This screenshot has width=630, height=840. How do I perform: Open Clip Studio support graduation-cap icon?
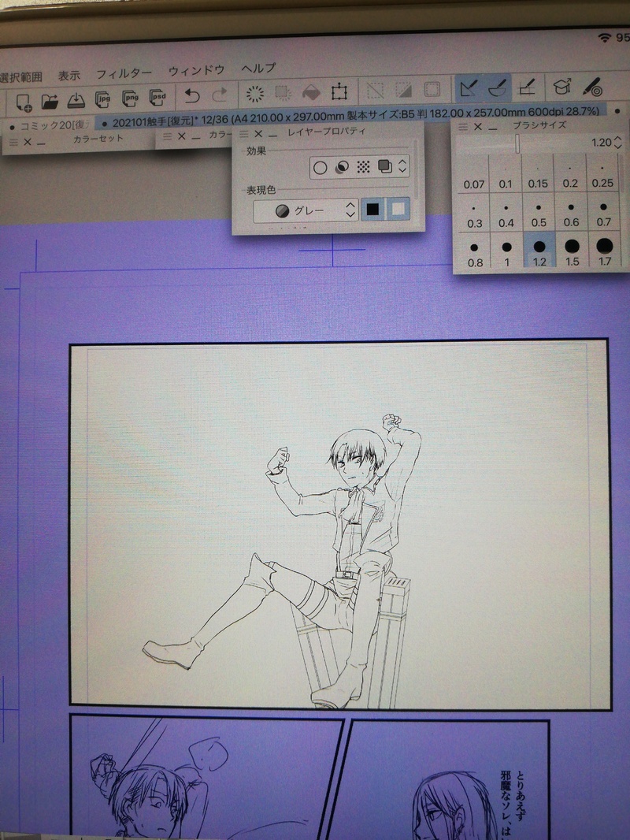point(561,86)
